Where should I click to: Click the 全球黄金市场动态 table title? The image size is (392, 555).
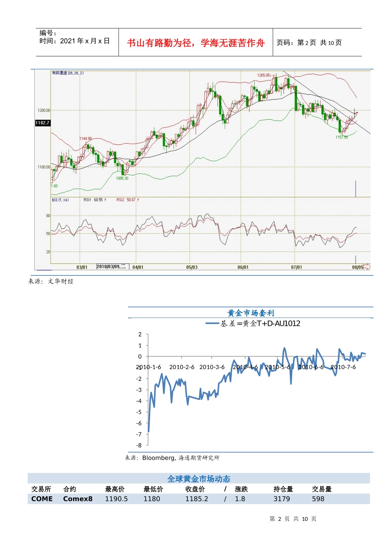(x=198, y=479)
